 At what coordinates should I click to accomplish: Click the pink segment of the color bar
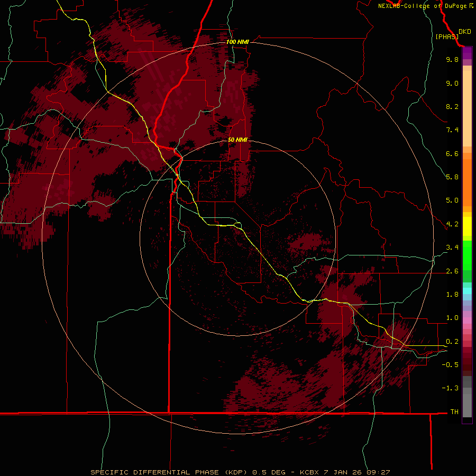pyautogui.click(x=467, y=321)
